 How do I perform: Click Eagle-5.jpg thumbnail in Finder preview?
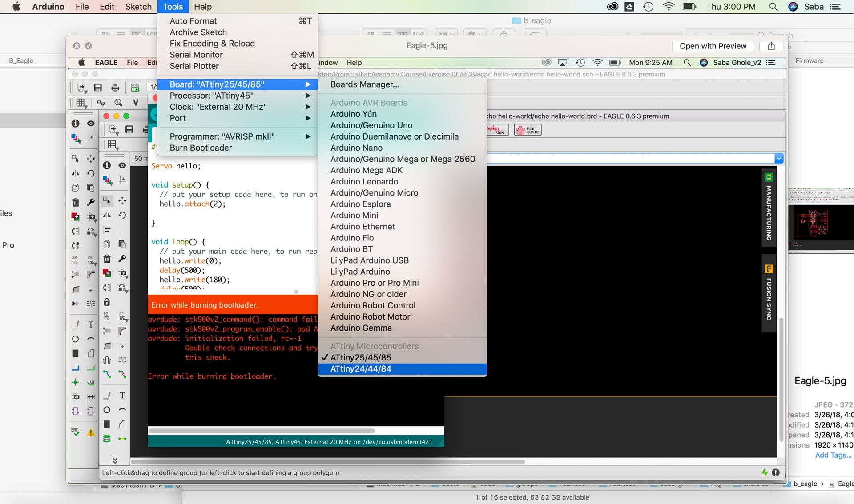pos(821,221)
